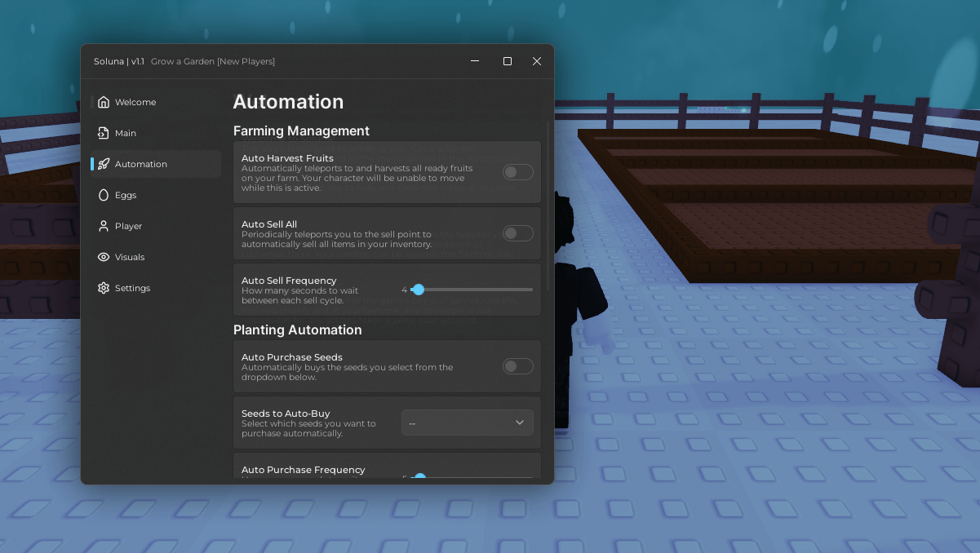Click the Seeds to Auto-Buy chevron arrow
The image size is (980, 553).
(x=520, y=422)
